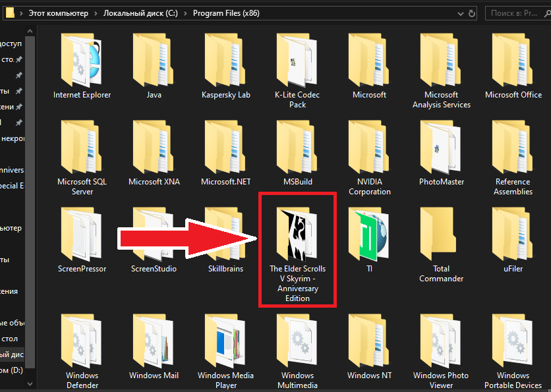Select ...nnivers sidebar folder
This screenshot has width=551, height=392.
(12, 170)
